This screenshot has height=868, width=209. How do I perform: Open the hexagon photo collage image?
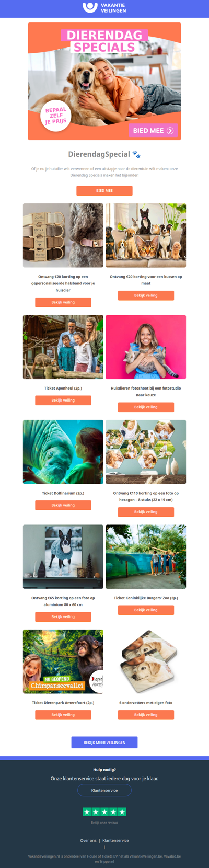(146, 452)
